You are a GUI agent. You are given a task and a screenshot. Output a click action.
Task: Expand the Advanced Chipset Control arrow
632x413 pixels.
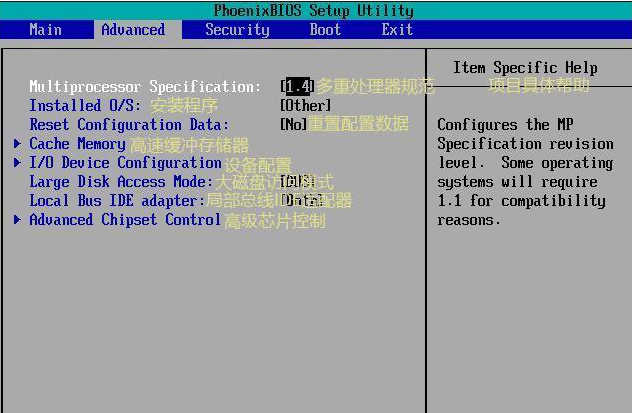click(18, 220)
